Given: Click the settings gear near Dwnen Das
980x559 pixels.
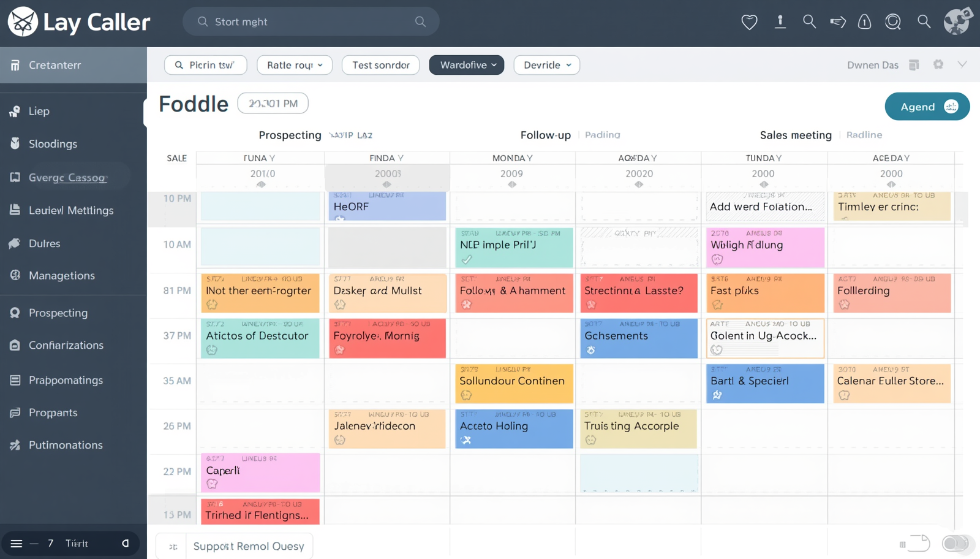Looking at the screenshot, I should coord(938,64).
